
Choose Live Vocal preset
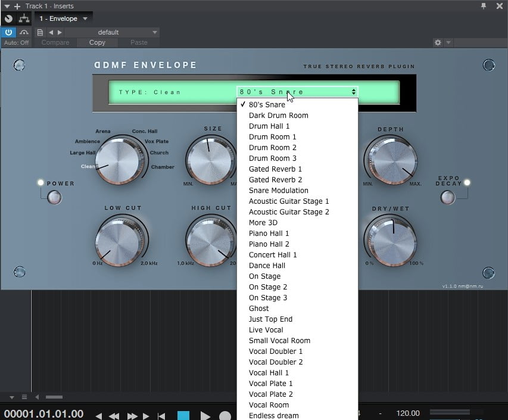pos(297,329)
